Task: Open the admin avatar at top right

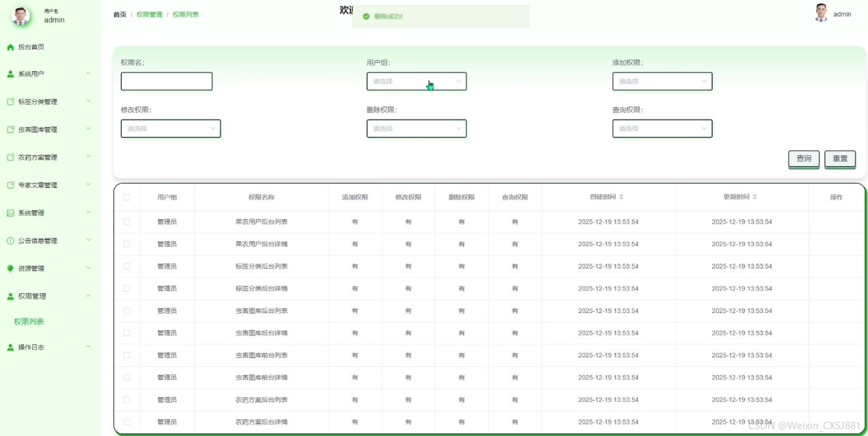Action: (x=821, y=13)
